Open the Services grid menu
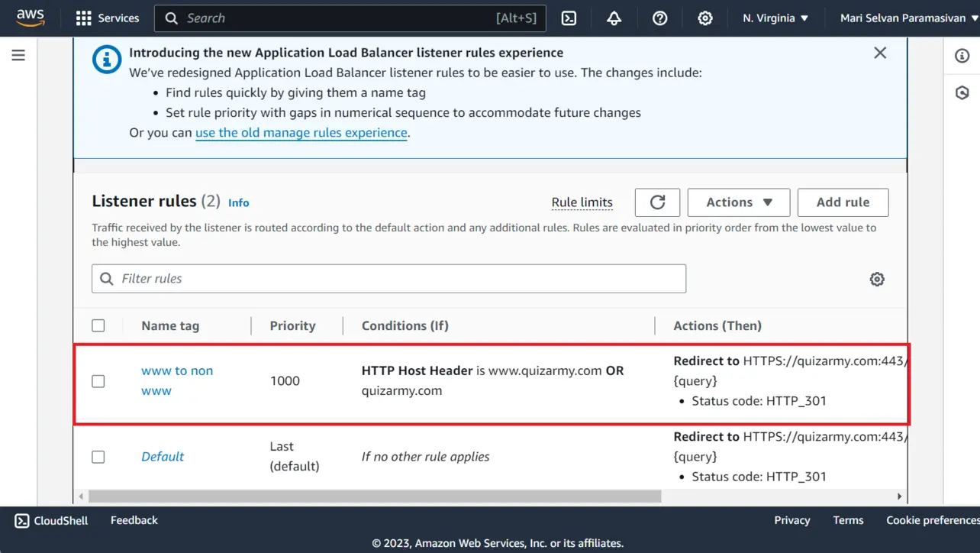The width and height of the screenshot is (980, 553). click(x=108, y=18)
